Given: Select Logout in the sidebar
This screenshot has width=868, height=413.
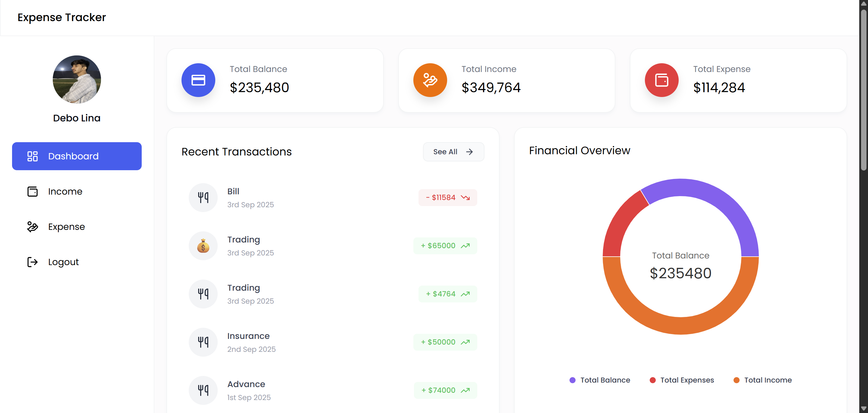Looking at the screenshot, I should click(77, 262).
